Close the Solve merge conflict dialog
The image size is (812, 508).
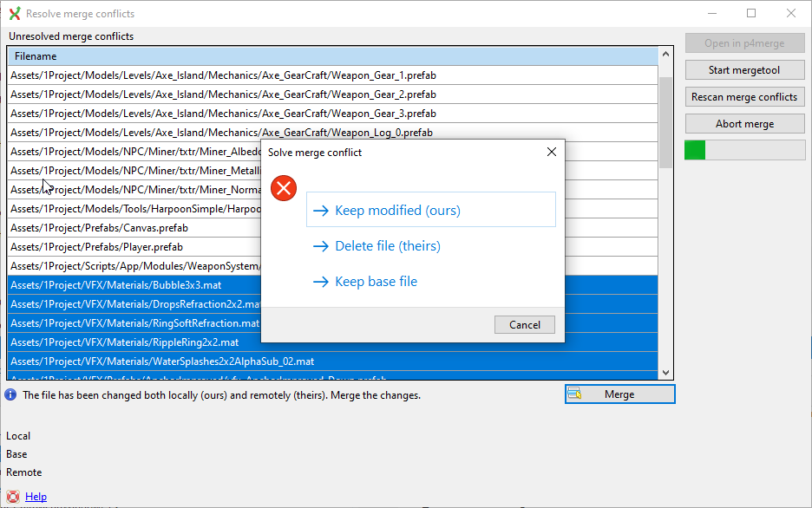coord(552,152)
